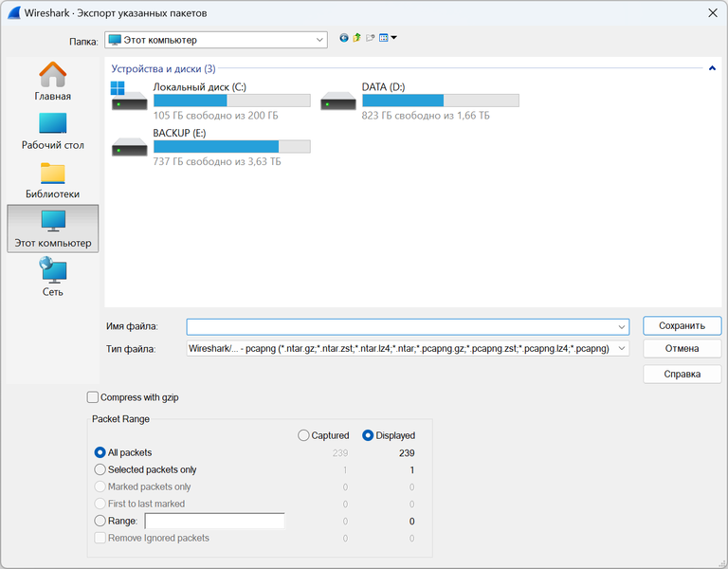This screenshot has width=728, height=569.
Task: Close the export packets dialog
Action: coord(713,13)
